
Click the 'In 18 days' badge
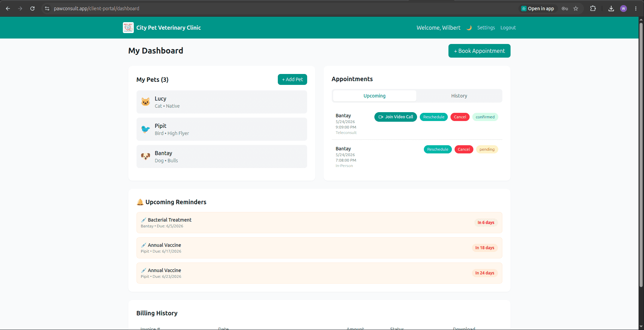tap(485, 248)
